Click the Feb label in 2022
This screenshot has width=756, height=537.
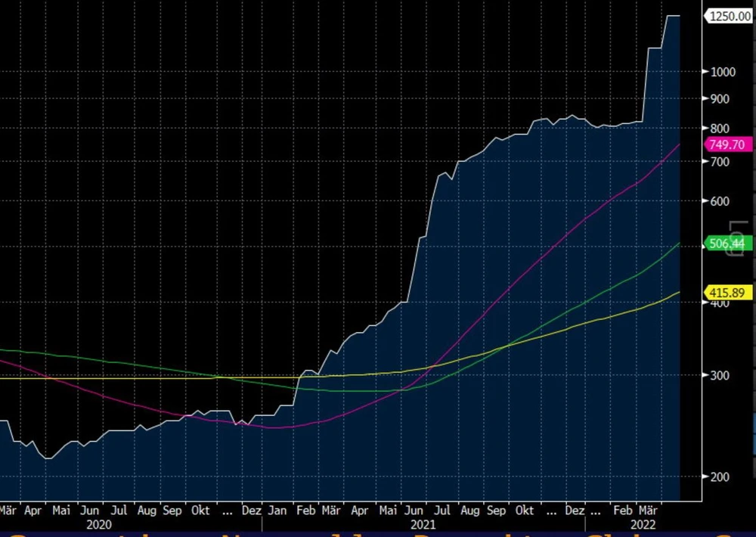[623, 511]
